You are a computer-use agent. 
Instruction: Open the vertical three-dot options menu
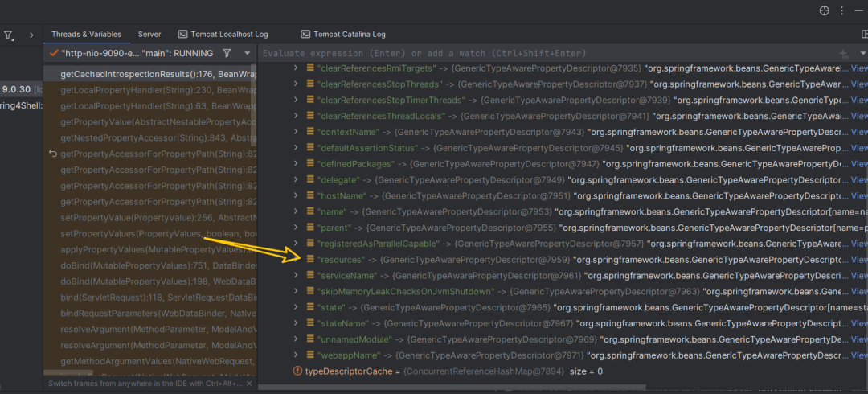(842, 10)
